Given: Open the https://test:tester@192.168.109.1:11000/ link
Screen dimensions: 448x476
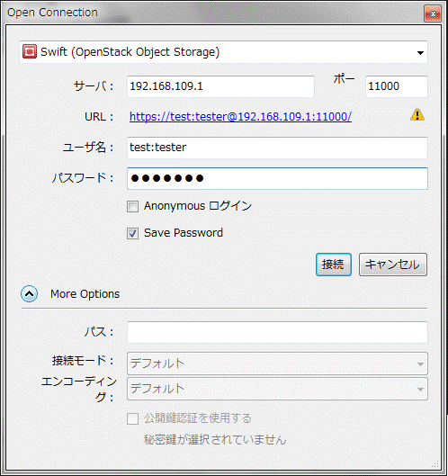Looking at the screenshot, I should tap(240, 117).
